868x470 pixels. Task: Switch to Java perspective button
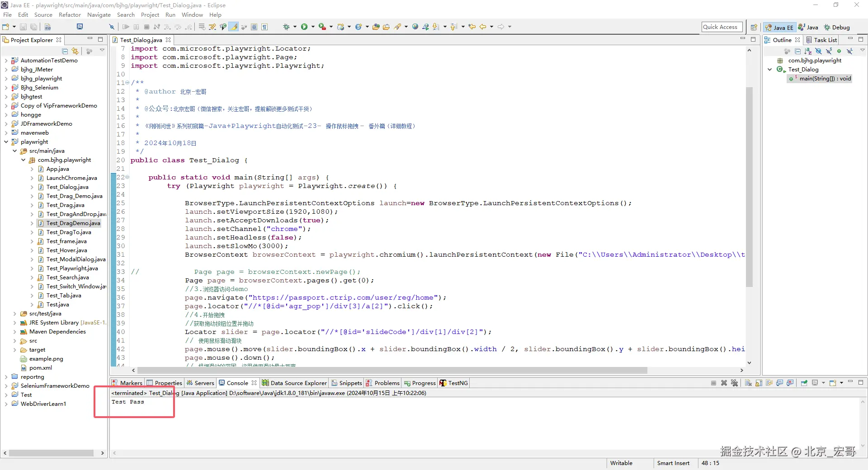[808, 27]
